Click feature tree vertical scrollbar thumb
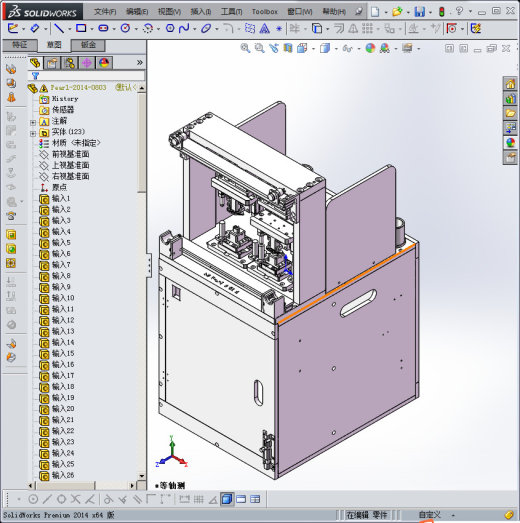Viewport: 520px width, 523px height. pyautogui.click(x=141, y=142)
